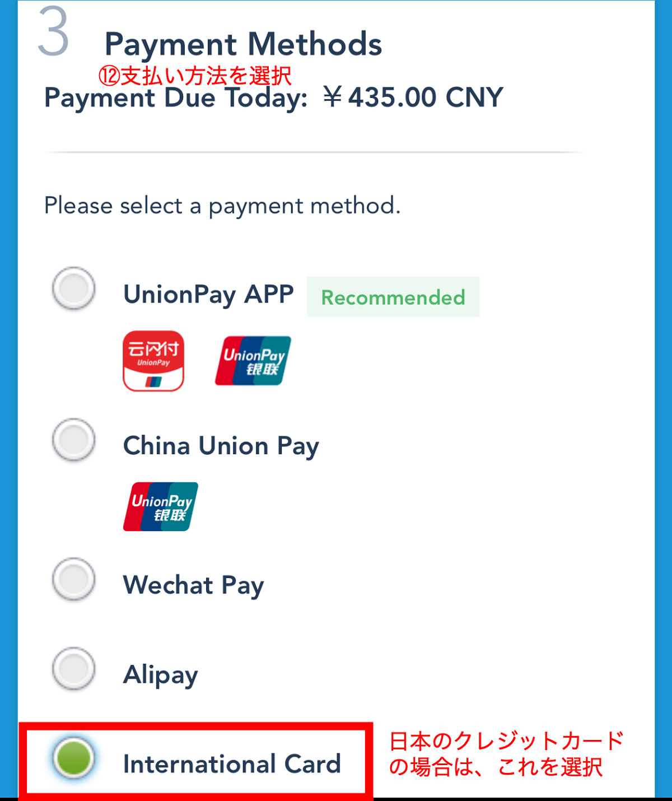
Task: Select the UnionPay APP radio button
Action: tap(73, 289)
